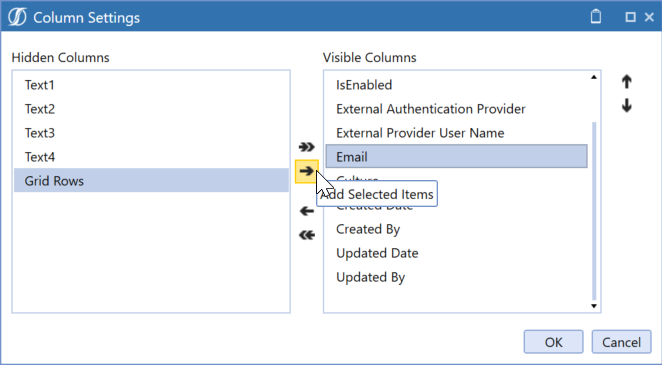Move selected column down with the down arrow
This screenshot has height=365, width=662.
coord(627,105)
